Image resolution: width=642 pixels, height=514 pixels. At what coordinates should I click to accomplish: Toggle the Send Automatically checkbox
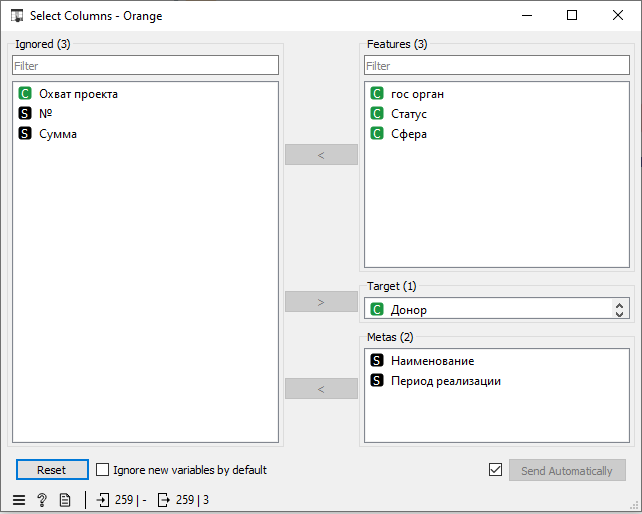coord(495,470)
